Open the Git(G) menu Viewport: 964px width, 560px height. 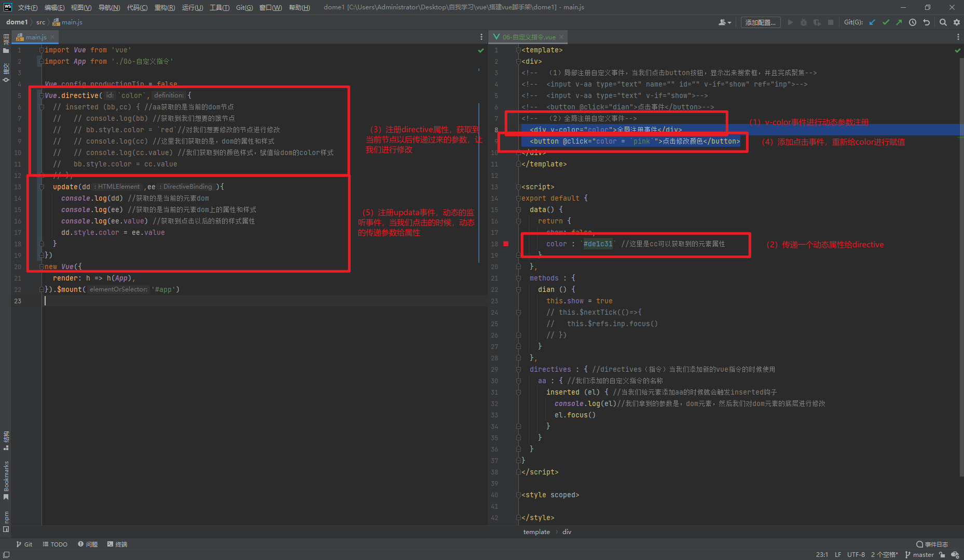pyautogui.click(x=244, y=7)
